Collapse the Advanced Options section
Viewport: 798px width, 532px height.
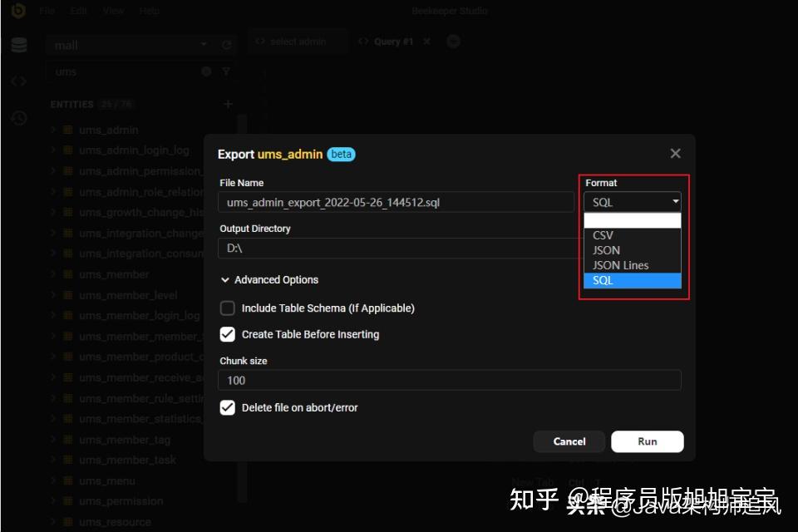[269, 279]
